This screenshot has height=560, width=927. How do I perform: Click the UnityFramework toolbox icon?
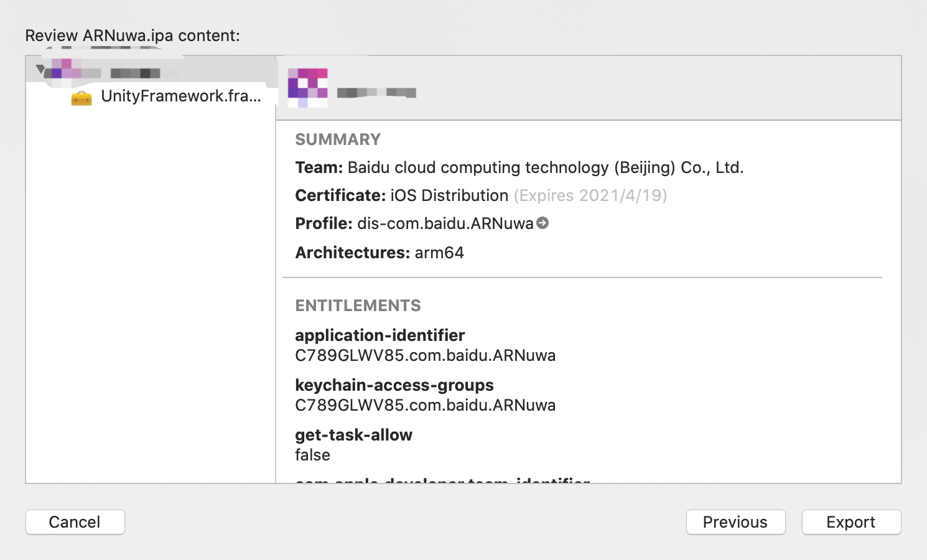[82, 98]
